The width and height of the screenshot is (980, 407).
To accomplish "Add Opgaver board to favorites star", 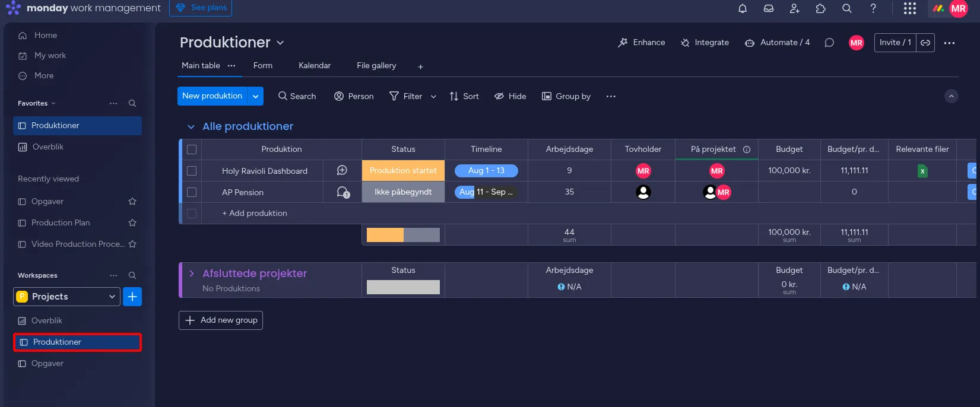I will click(x=132, y=202).
